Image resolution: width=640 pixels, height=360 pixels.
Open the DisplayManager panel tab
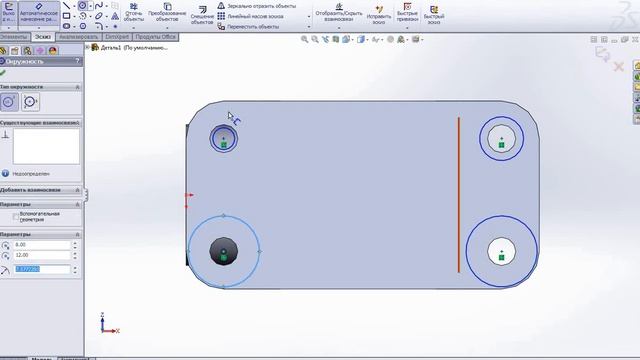click(x=53, y=51)
